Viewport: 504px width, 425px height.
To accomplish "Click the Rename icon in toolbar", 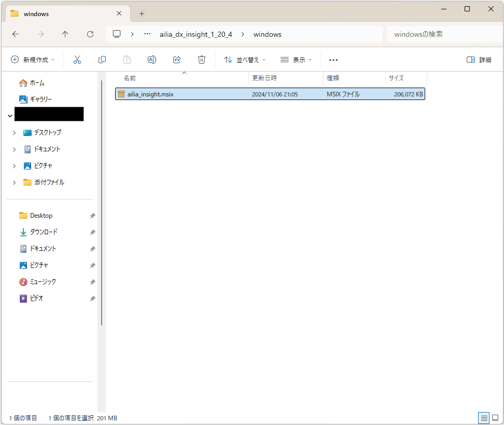I will pyautogui.click(x=152, y=60).
